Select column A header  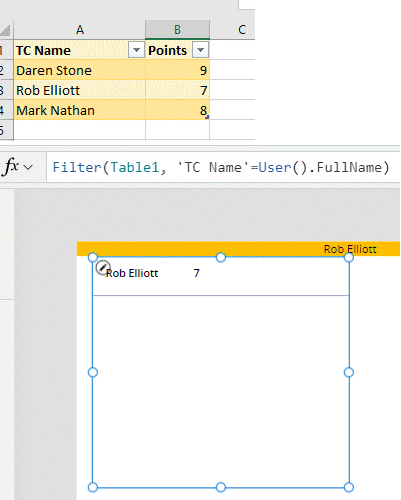click(80, 30)
